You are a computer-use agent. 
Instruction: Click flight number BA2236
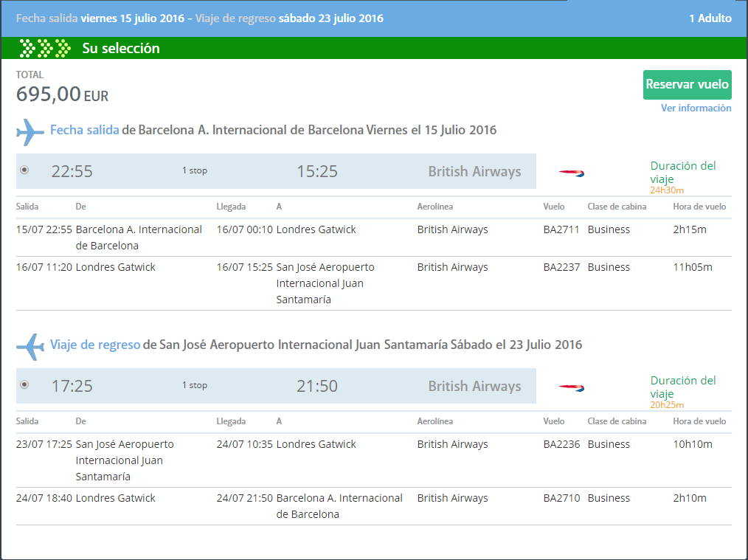click(x=561, y=444)
